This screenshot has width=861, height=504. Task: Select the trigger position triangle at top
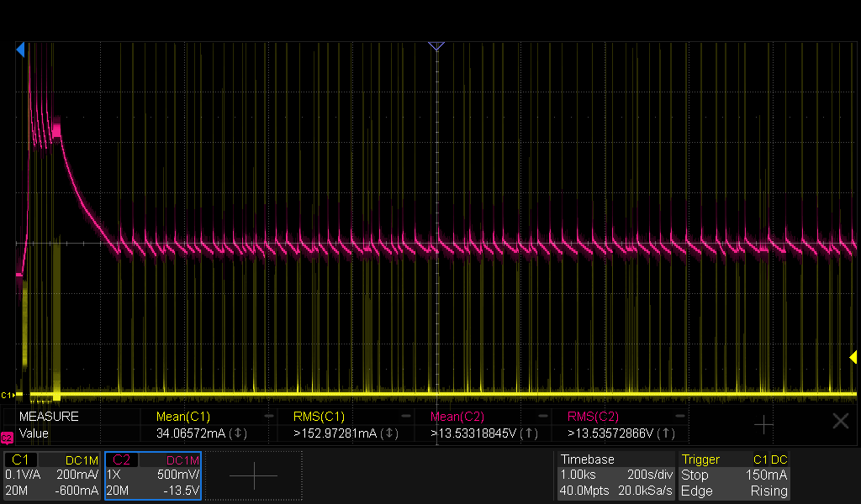[436, 46]
